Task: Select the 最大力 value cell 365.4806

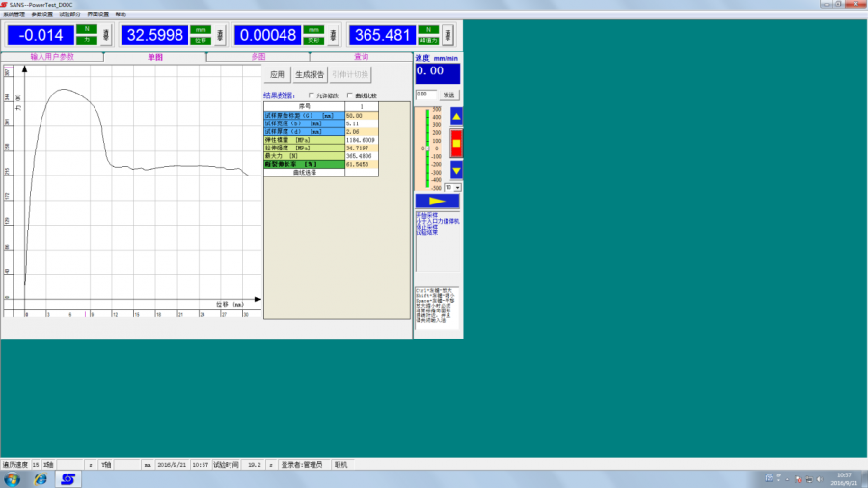Action: pyautogui.click(x=362, y=156)
